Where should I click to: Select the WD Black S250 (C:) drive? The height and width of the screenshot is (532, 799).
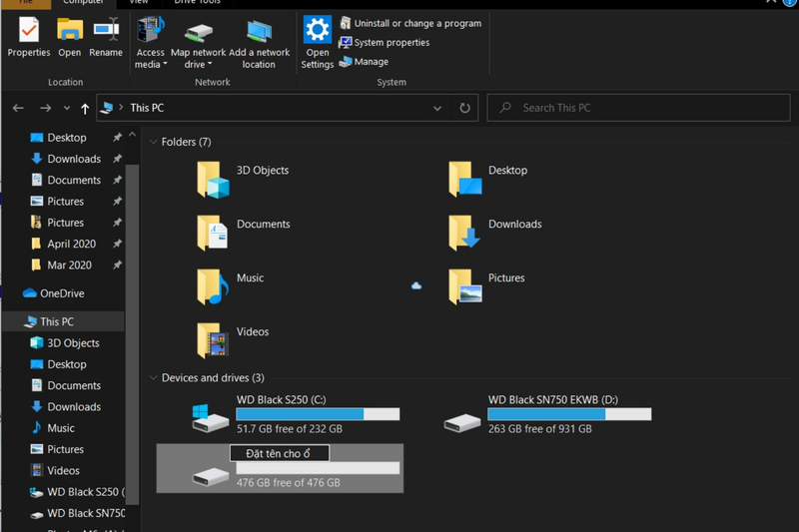295,414
